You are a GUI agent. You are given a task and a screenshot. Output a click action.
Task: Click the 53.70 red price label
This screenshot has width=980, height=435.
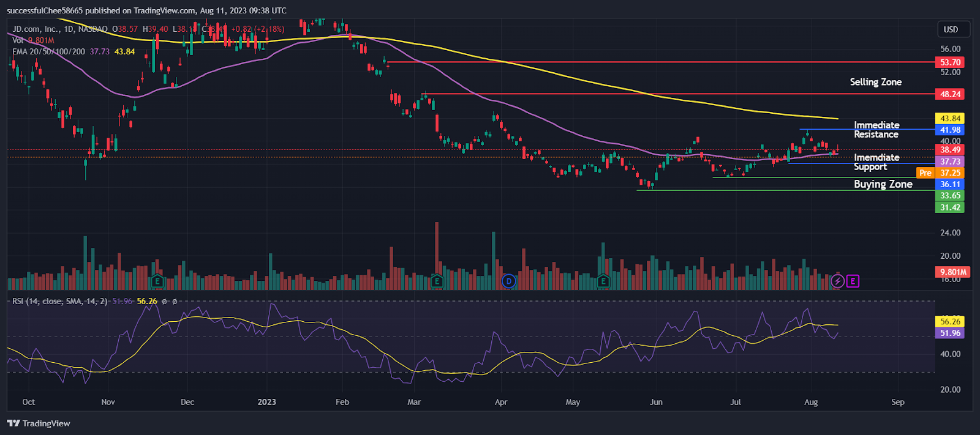click(x=950, y=62)
